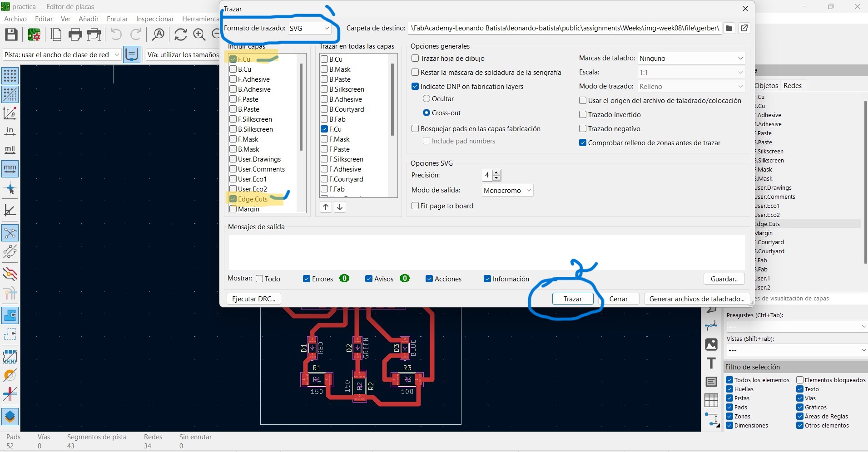
Task: Select the Add Table tool icon
Action: point(711,400)
